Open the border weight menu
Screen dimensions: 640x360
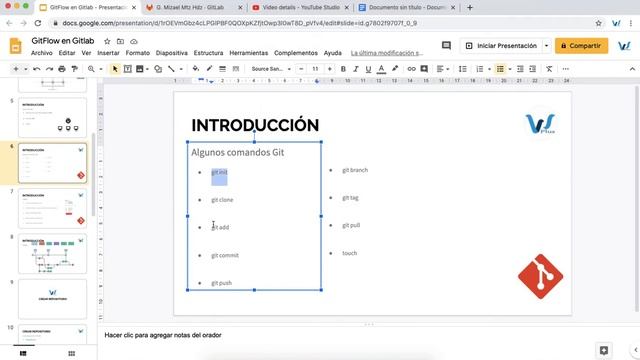pos(222,69)
